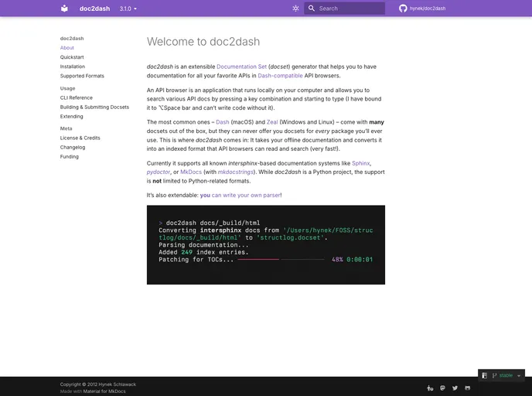The width and height of the screenshot is (532, 396).
Task: Open the Extending page from the sidebar
Action: (72, 116)
